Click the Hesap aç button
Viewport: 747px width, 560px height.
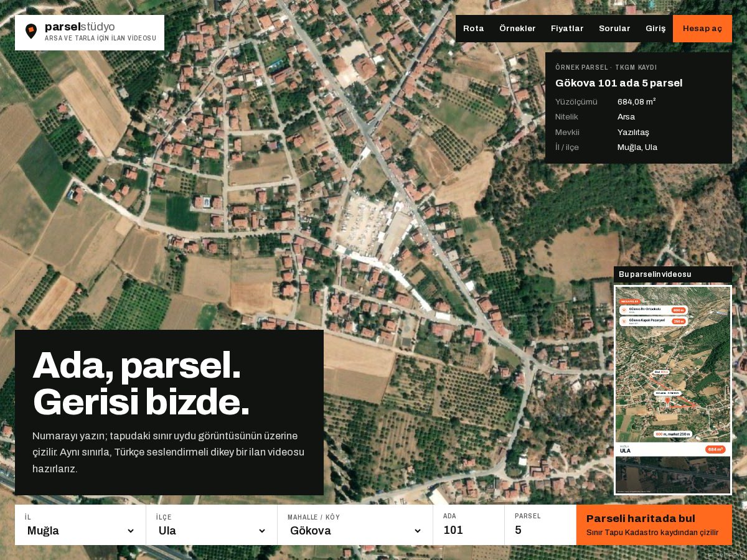tap(702, 29)
